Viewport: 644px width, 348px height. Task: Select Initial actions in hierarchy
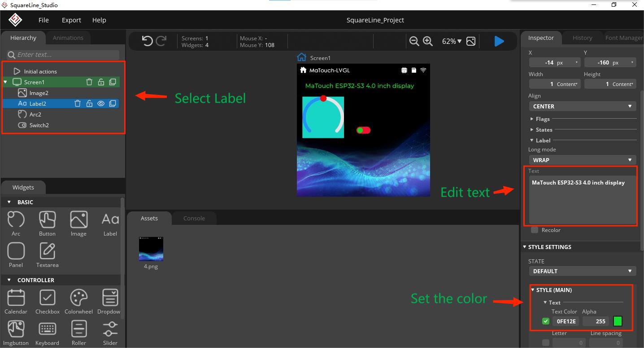tap(40, 71)
